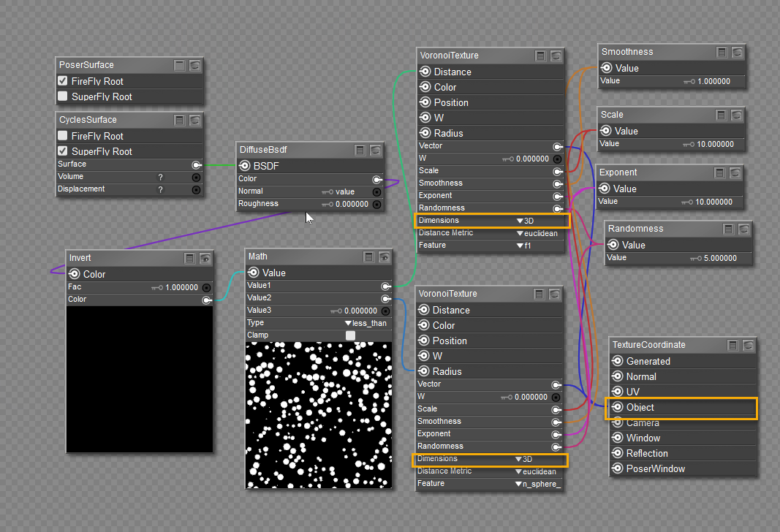Enable SuperFly Root in PoserSurface node
This screenshot has width=780, height=532.
pos(63,96)
